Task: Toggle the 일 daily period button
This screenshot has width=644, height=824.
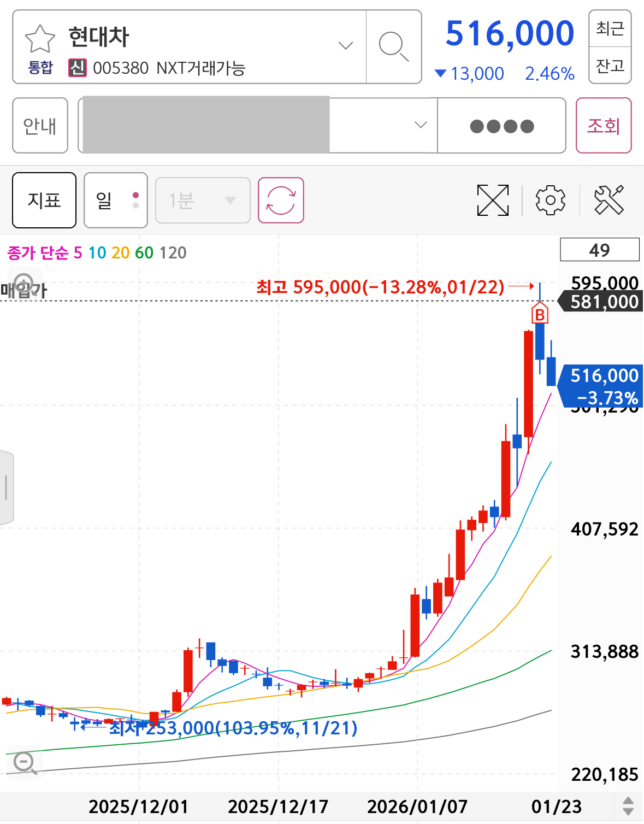Action: click(x=115, y=200)
